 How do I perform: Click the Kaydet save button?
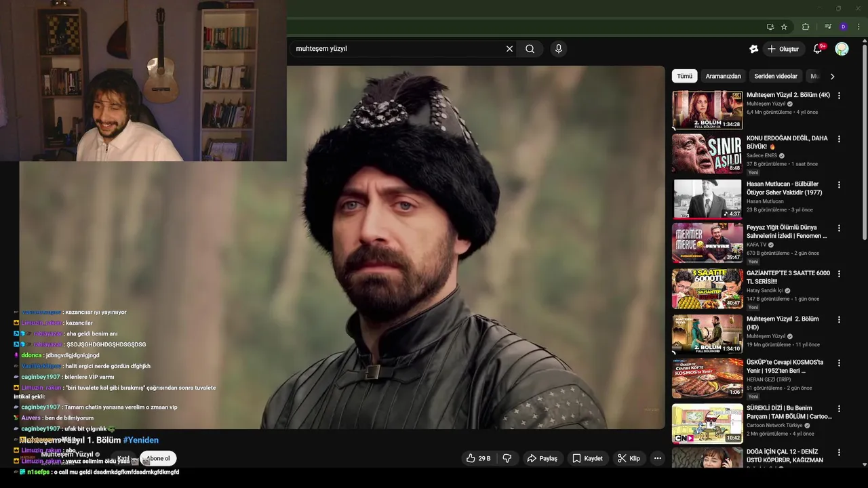(x=587, y=458)
